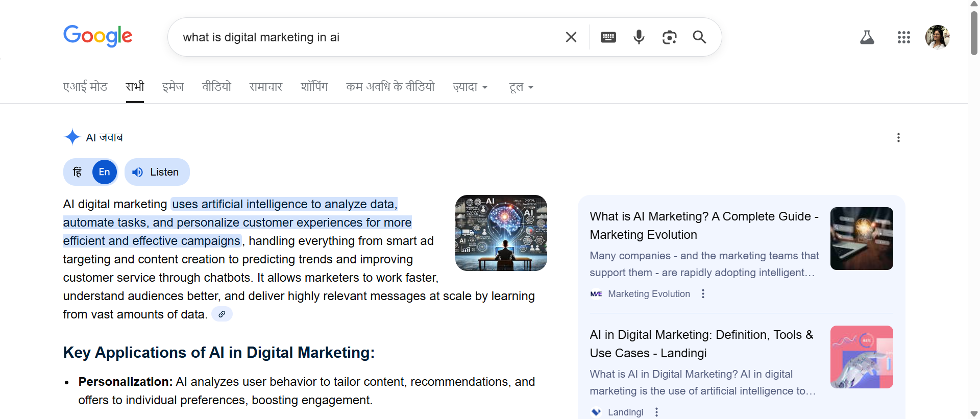Select the En language toggle
980x419 pixels.
tap(104, 172)
